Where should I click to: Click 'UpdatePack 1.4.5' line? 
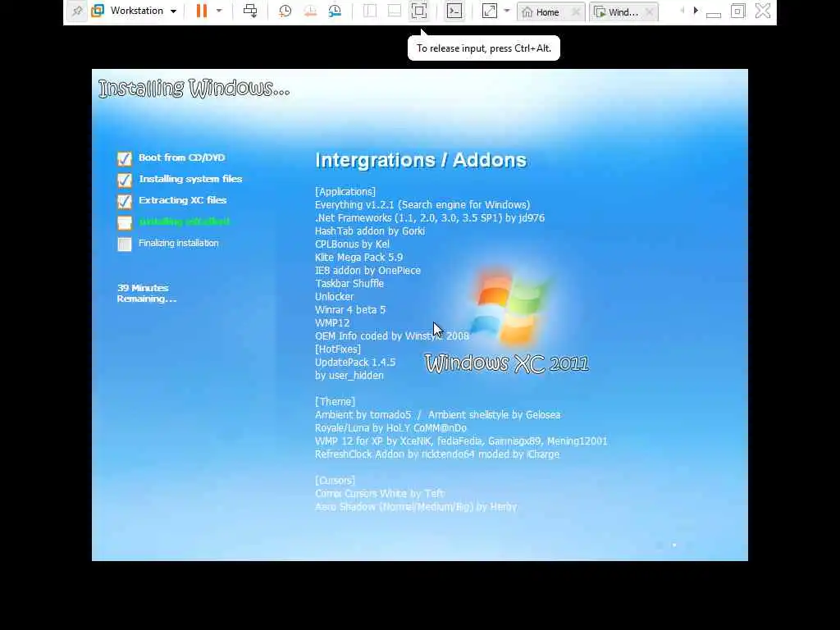pyautogui.click(x=355, y=362)
